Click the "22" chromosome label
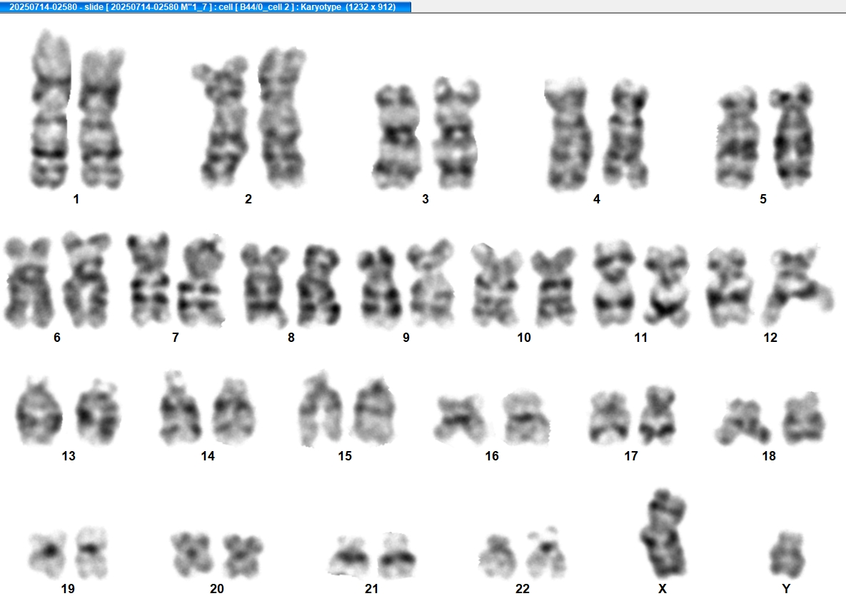This screenshot has height=616, width=846. pyautogui.click(x=523, y=589)
